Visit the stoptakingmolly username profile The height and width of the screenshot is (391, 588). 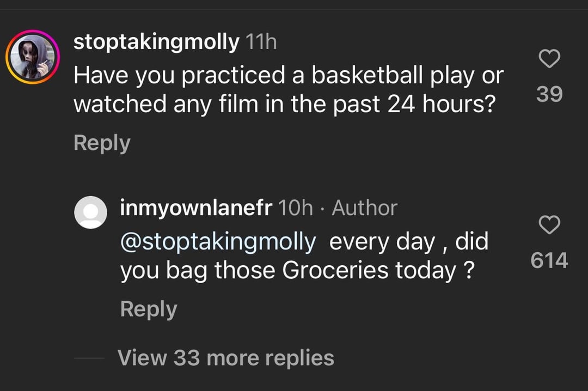[x=156, y=42]
